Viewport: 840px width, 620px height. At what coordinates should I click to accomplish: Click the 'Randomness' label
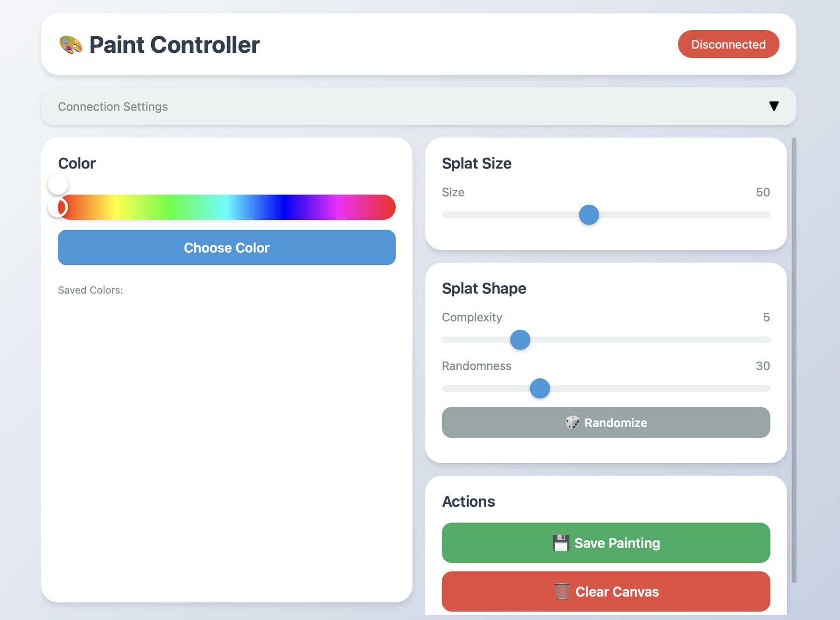[x=476, y=366]
